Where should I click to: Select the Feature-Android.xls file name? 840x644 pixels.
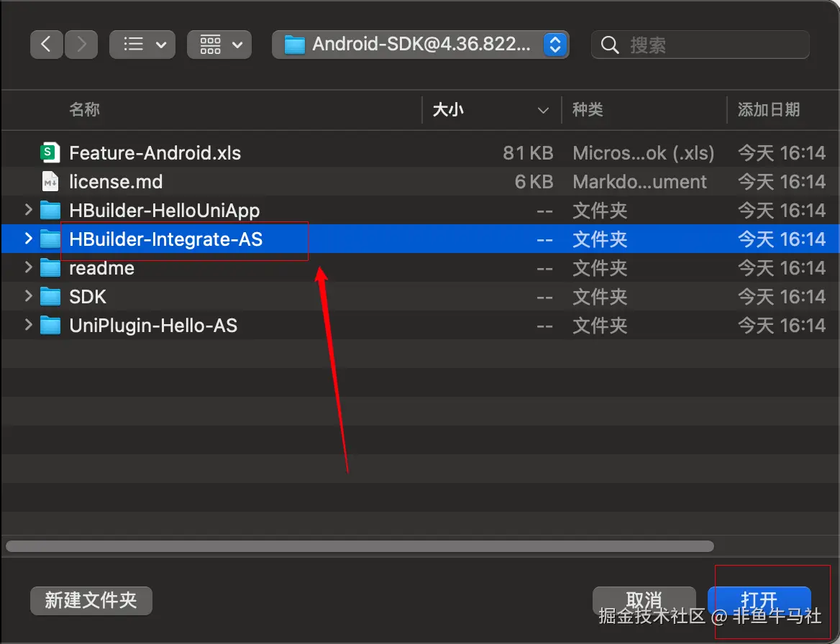[x=155, y=153]
